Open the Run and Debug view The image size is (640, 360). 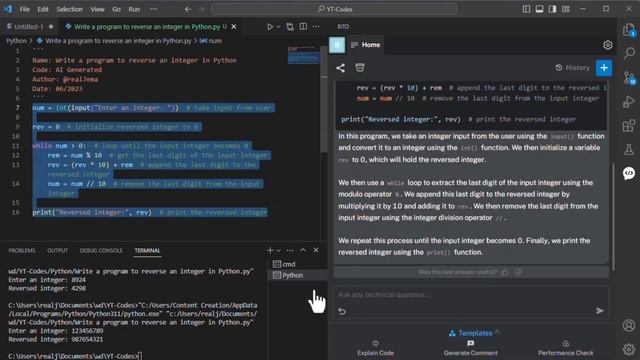(629, 101)
